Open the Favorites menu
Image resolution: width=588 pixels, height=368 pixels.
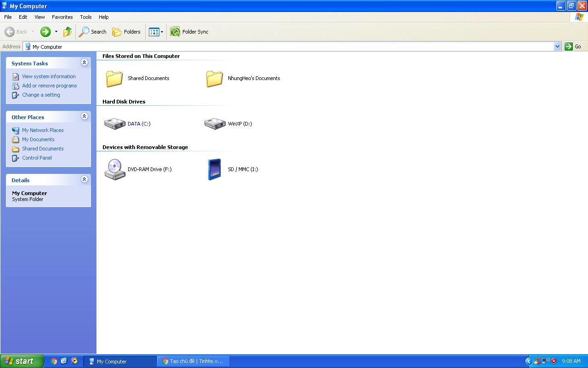click(x=62, y=17)
